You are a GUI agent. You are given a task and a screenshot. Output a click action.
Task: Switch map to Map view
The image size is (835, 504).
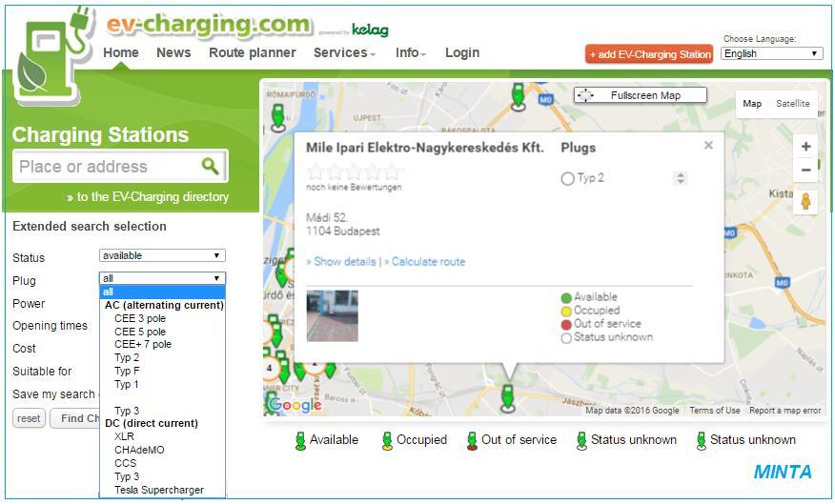(x=752, y=103)
